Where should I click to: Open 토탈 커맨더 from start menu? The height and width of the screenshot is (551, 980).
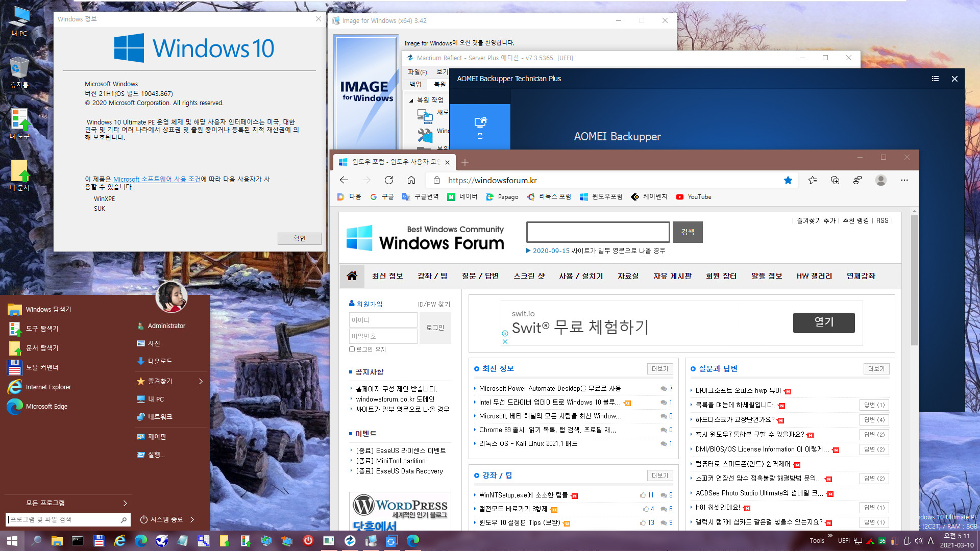click(42, 367)
